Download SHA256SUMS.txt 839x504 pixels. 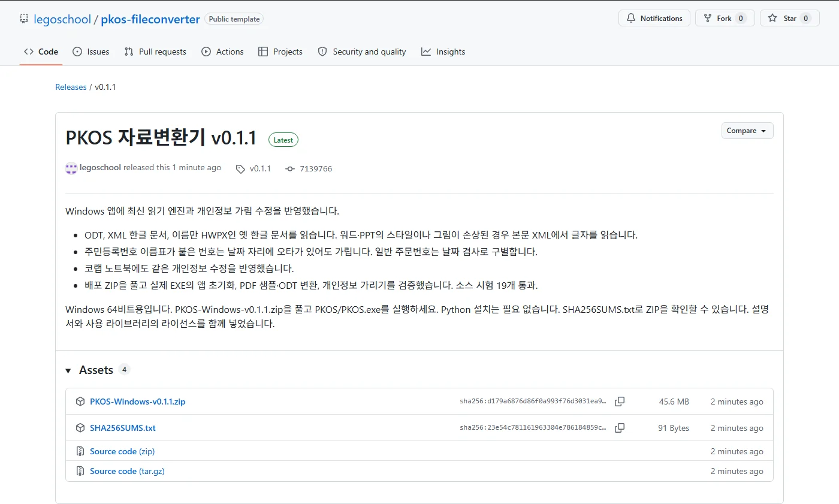click(x=123, y=428)
